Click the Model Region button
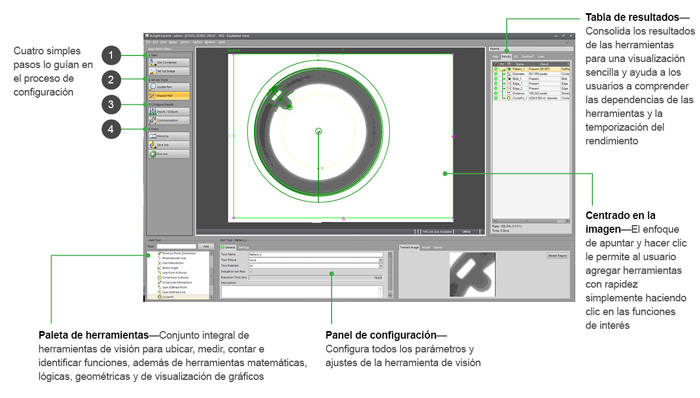 click(558, 256)
